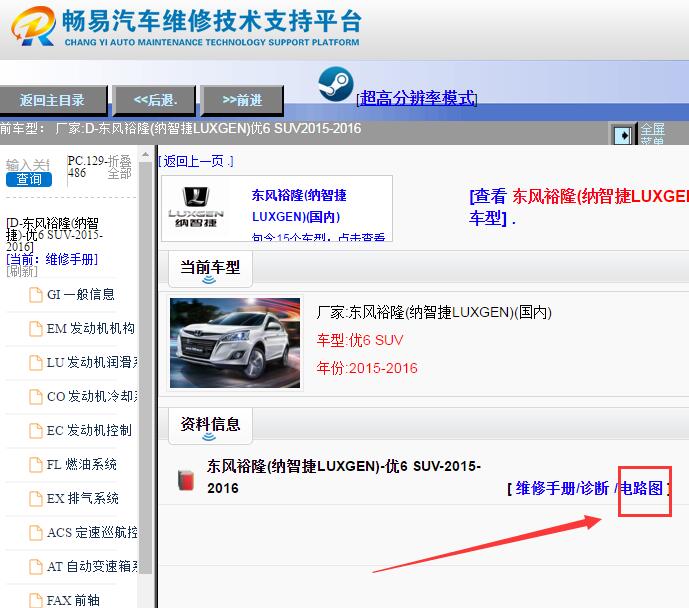Viewport: 689px width, 608px height.
Task: Toggle the full-screen menu arrow icon
Action: [623, 135]
